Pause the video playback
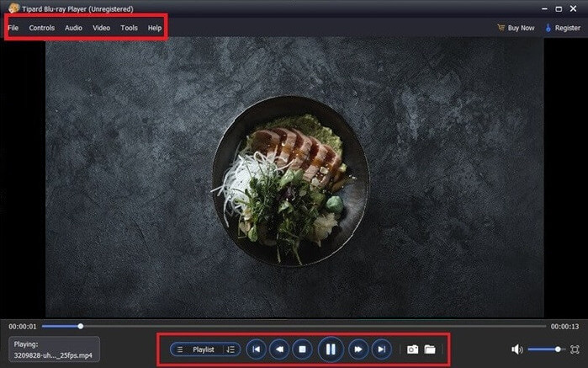 [x=331, y=349]
